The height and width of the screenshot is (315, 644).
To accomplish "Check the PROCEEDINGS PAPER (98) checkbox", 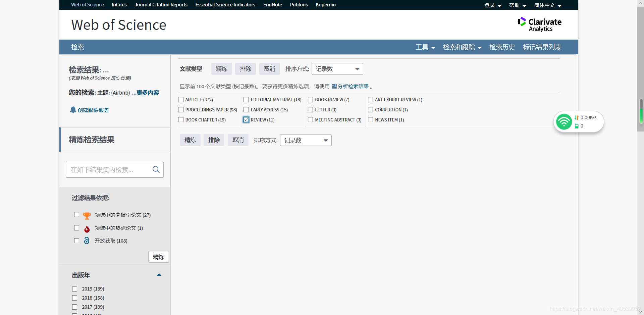I will click(181, 110).
